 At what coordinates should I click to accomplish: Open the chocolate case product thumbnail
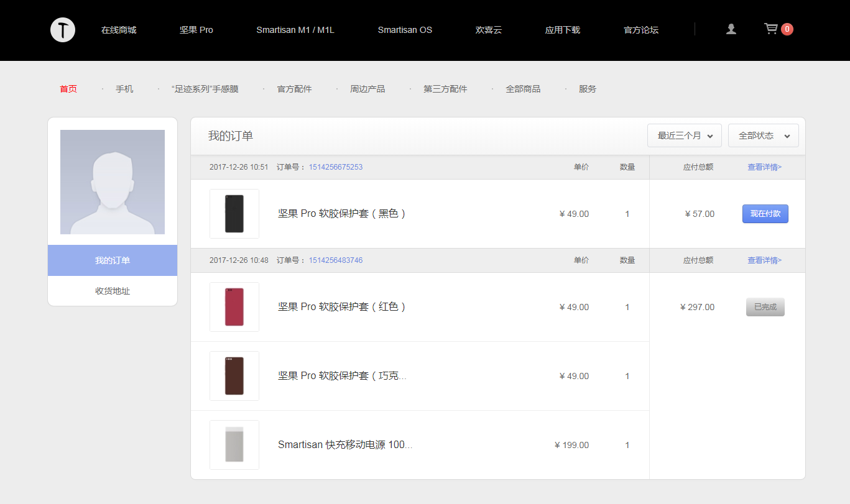tap(234, 376)
